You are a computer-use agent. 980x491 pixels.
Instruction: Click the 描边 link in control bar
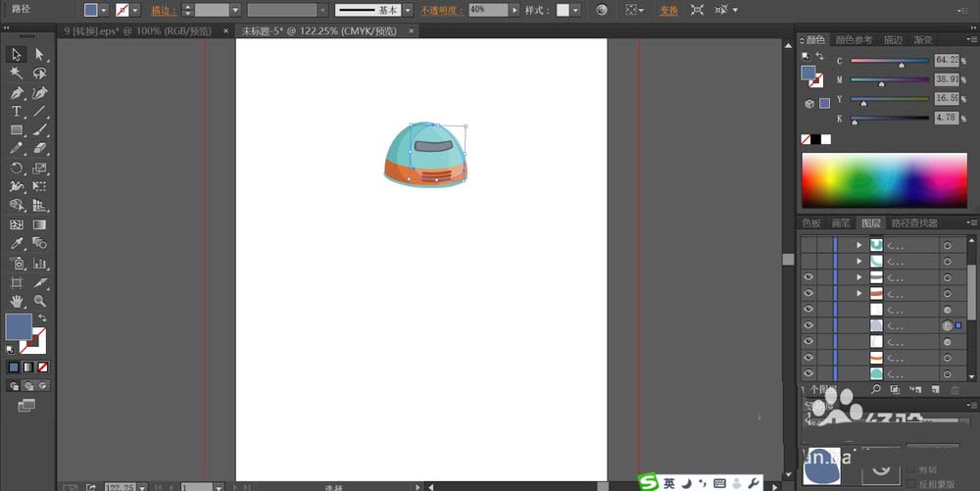pyautogui.click(x=163, y=11)
